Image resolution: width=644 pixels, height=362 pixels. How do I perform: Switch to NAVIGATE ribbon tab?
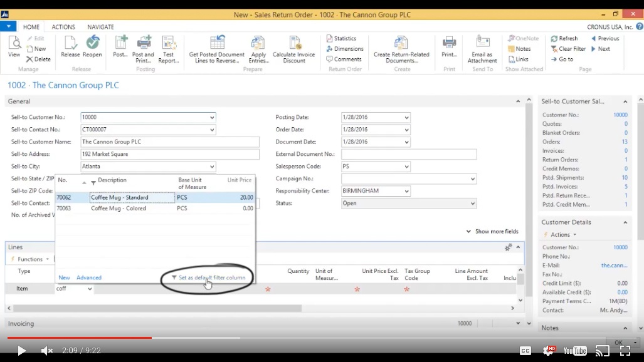(100, 27)
